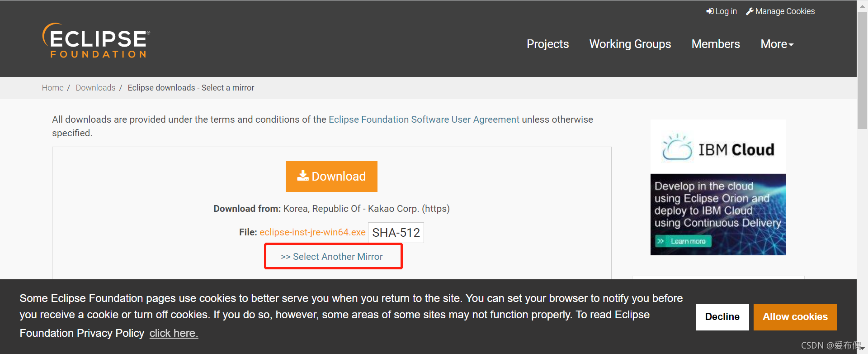Image resolution: width=868 pixels, height=354 pixels.
Task: Decline cookies
Action: pos(722,317)
